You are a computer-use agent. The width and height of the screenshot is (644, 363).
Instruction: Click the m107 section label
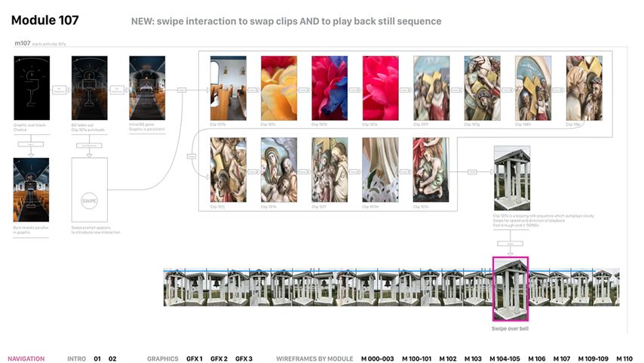point(23,43)
